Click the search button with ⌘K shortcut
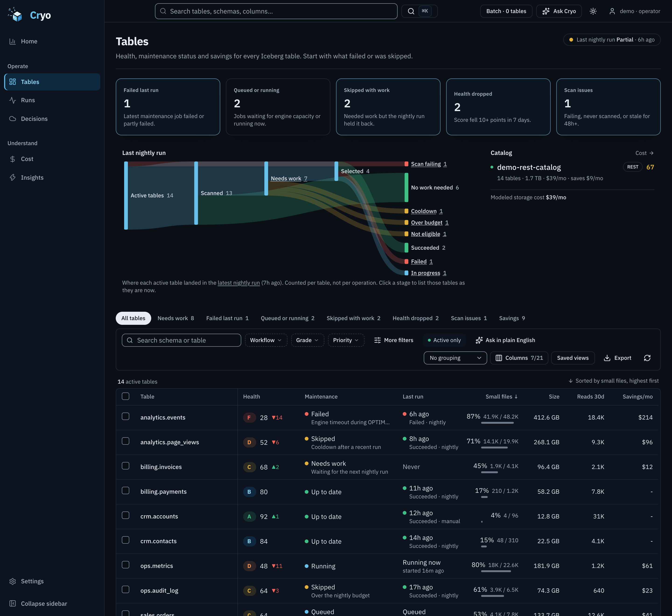Image resolution: width=672 pixels, height=616 pixels. pyautogui.click(x=419, y=11)
